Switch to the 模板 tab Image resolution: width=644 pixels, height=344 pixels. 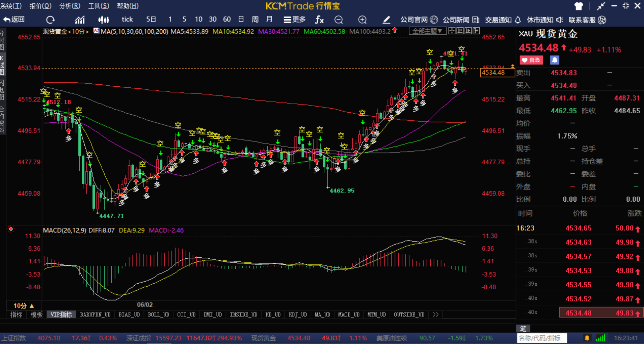(37, 315)
